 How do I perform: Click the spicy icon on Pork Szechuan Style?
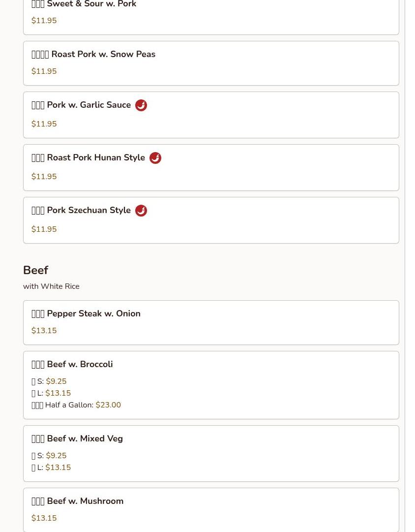pos(141,210)
